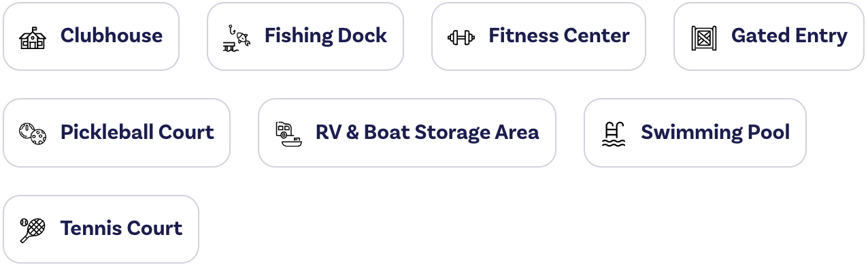Tap the Gated Entry amenity chip
The image size is (868, 267).
coord(769,37)
